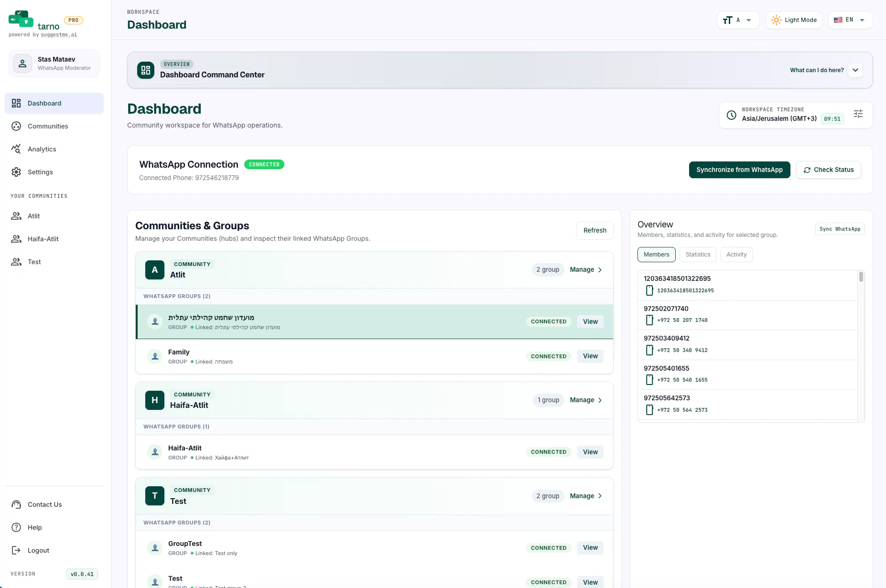Click member number 120363418501322695
This screenshot has width=886, height=588.
pos(677,278)
